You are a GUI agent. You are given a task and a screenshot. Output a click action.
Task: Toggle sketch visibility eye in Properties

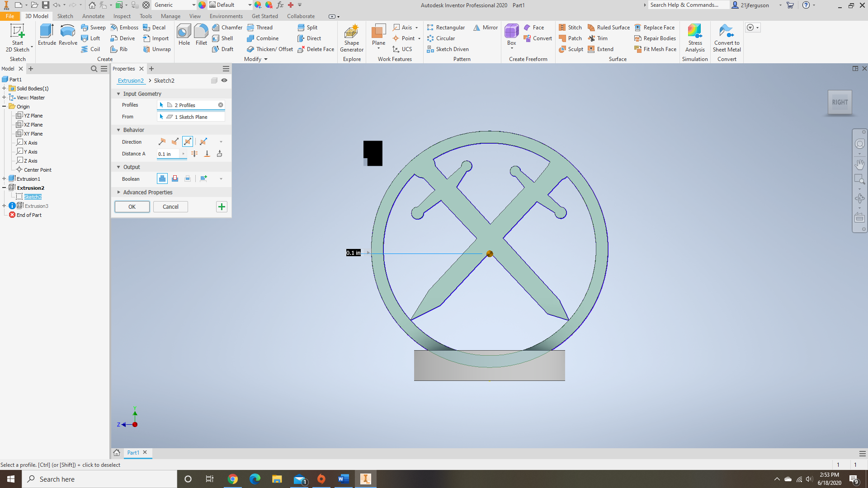pos(224,80)
